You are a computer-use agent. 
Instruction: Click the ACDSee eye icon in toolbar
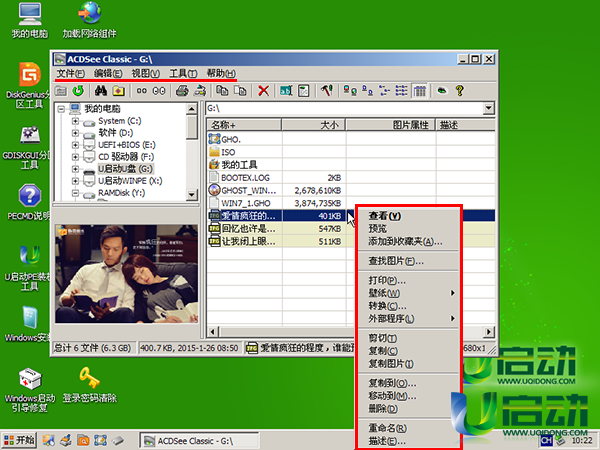[x=442, y=91]
